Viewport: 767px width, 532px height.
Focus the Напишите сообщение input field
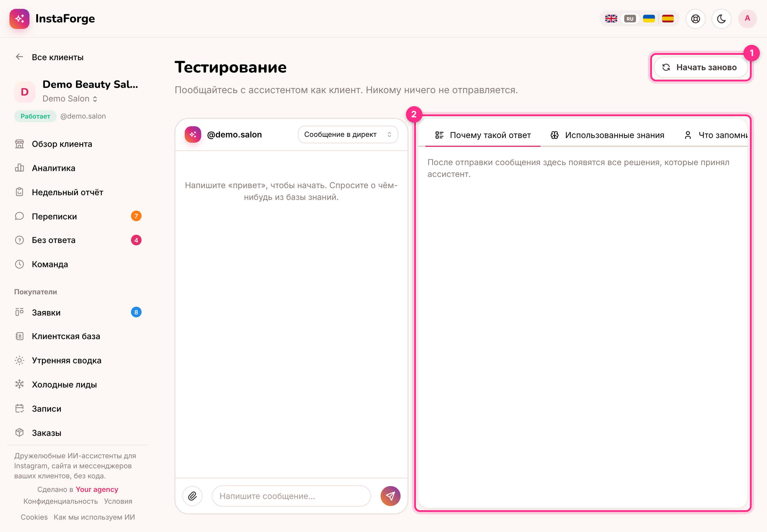pyautogui.click(x=291, y=496)
